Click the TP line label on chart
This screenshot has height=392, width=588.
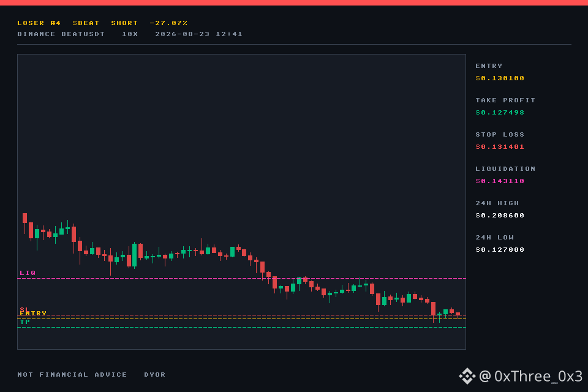click(x=24, y=322)
